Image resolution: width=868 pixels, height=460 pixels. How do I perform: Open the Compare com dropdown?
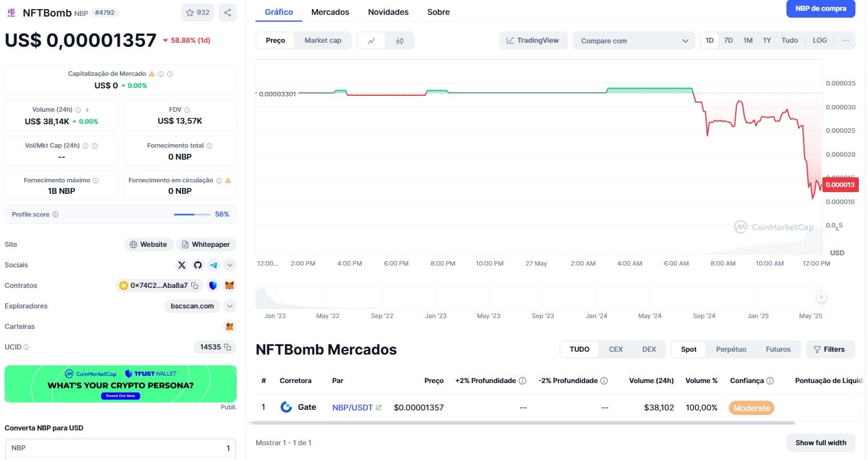point(634,40)
